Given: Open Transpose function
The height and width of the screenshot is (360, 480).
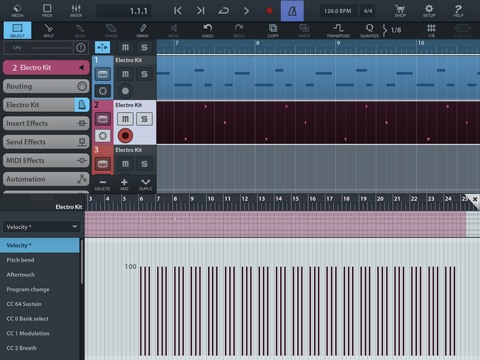Looking at the screenshot, I should (x=338, y=30).
